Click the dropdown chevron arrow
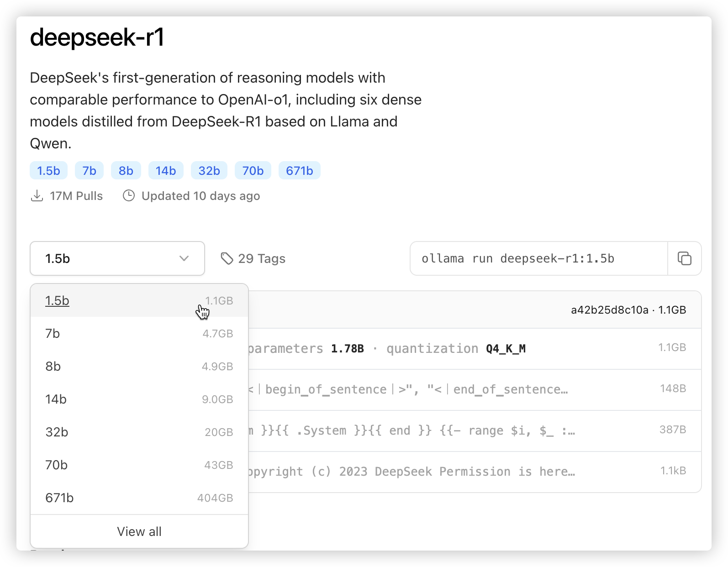Image resolution: width=728 pixels, height=567 pixels. (184, 258)
